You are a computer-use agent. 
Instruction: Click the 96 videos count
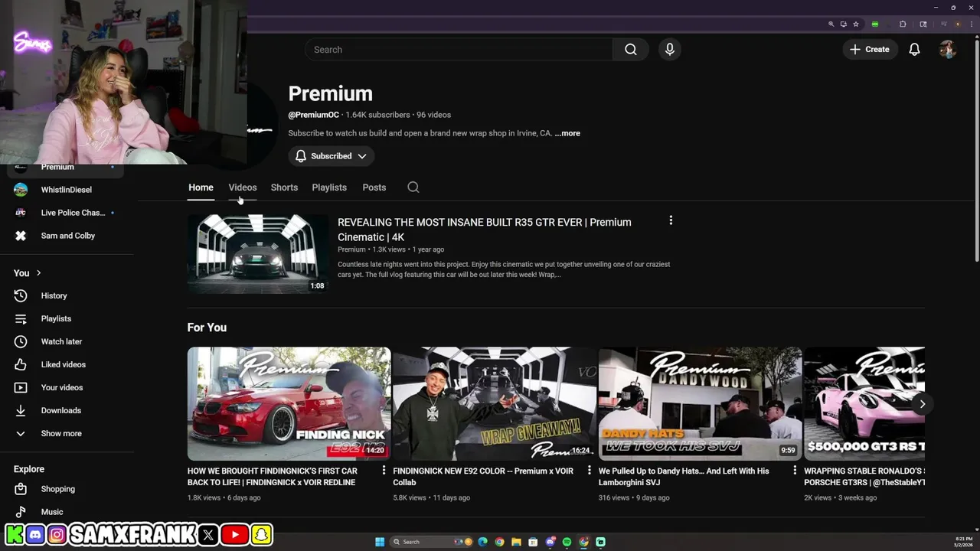click(433, 115)
